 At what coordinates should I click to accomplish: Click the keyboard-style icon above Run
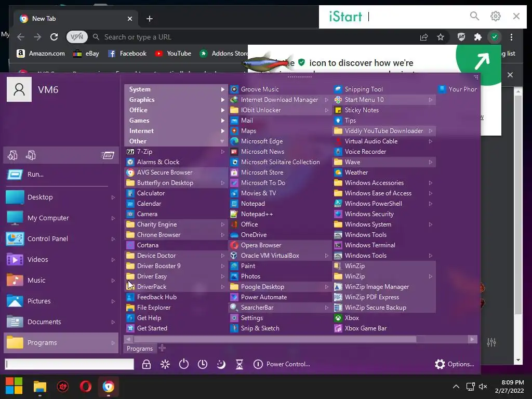pyautogui.click(x=108, y=155)
